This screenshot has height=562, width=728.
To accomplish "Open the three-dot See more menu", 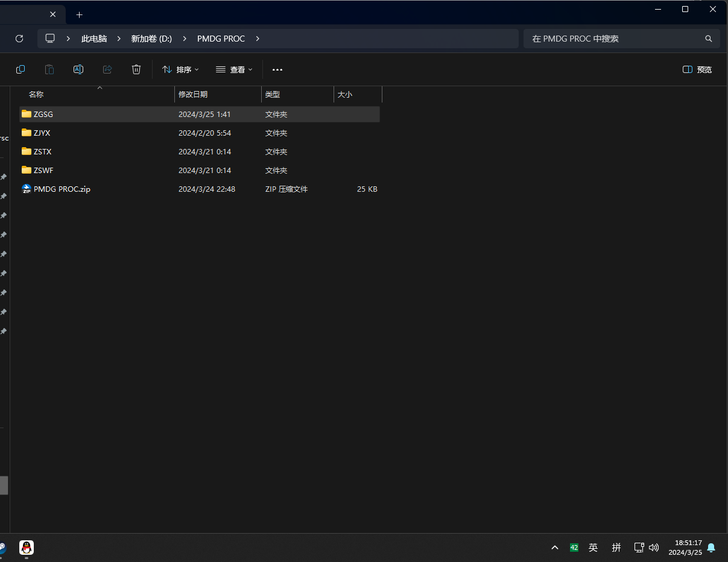I will point(277,69).
